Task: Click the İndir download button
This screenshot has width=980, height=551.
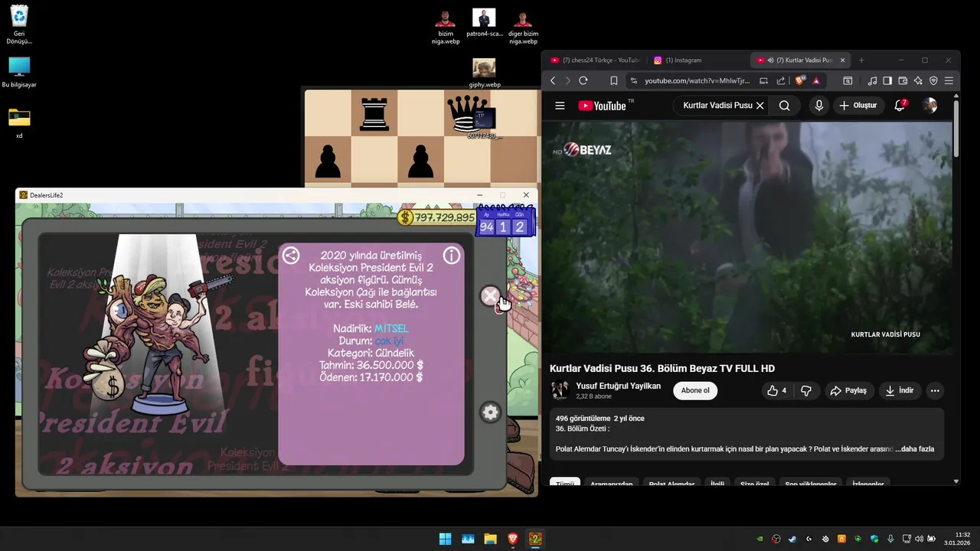Action: coord(900,390)
